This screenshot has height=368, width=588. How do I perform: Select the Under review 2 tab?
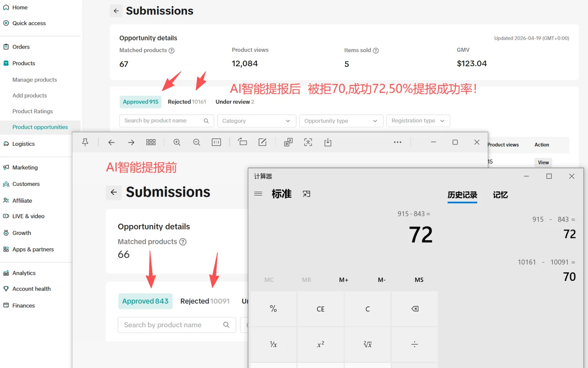click(x=235, y=102)
